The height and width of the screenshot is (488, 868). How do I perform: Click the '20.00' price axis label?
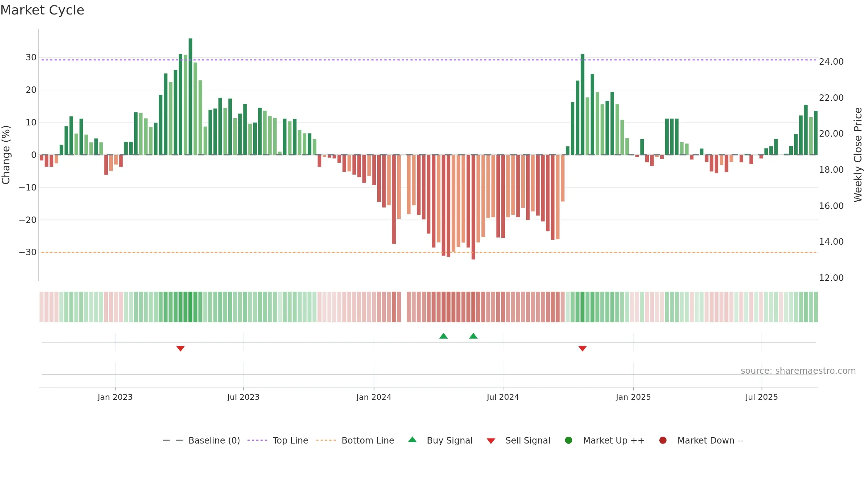point(831,134)
